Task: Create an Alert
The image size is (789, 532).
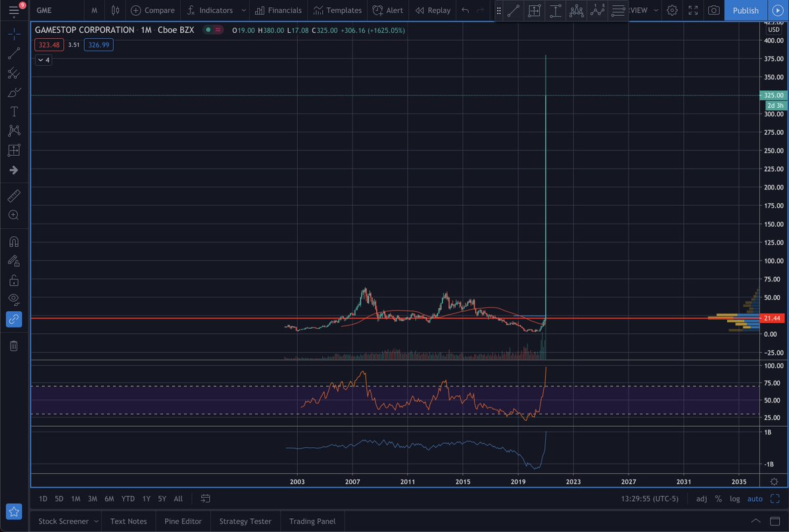Action: (388, 11)
